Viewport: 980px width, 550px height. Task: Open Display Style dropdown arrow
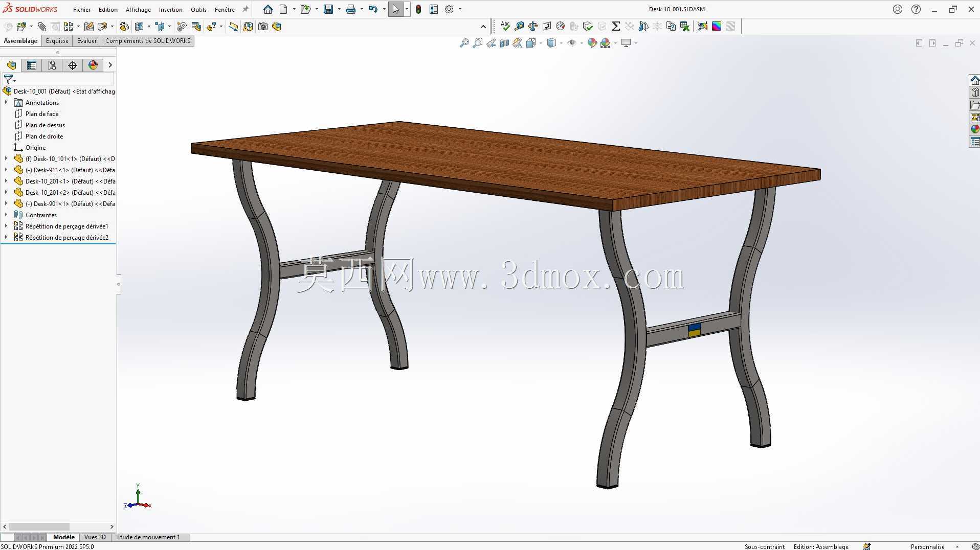[x=562, y=43]
